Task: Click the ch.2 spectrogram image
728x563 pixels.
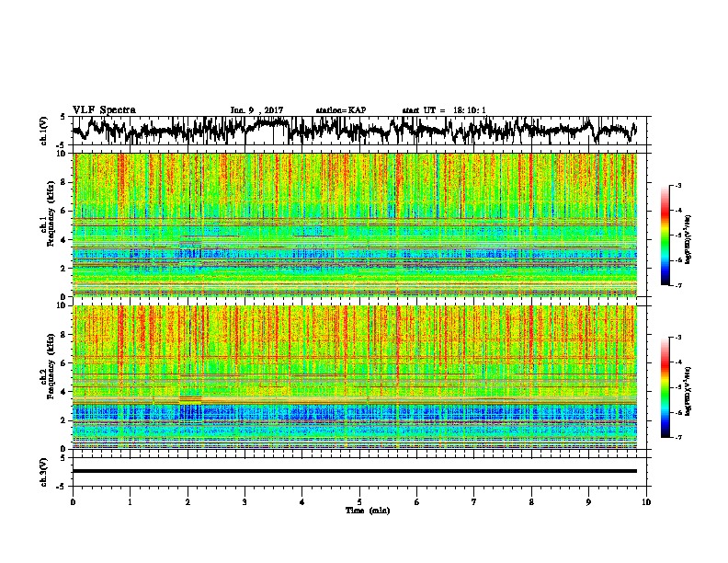Action: click(x=355, y=377)
